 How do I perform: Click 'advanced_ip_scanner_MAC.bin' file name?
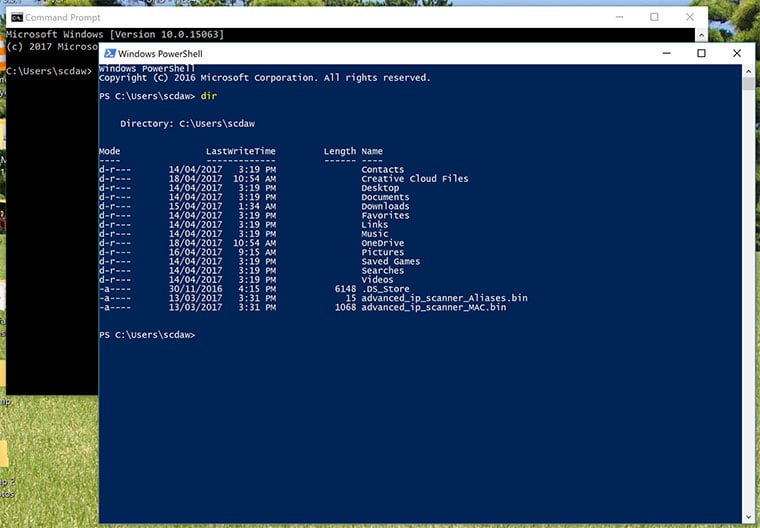[434, 308]
